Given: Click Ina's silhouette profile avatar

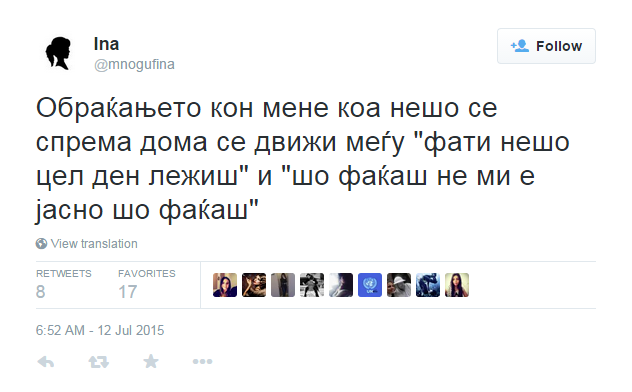Looking at the screenshot, I should 59,53.
